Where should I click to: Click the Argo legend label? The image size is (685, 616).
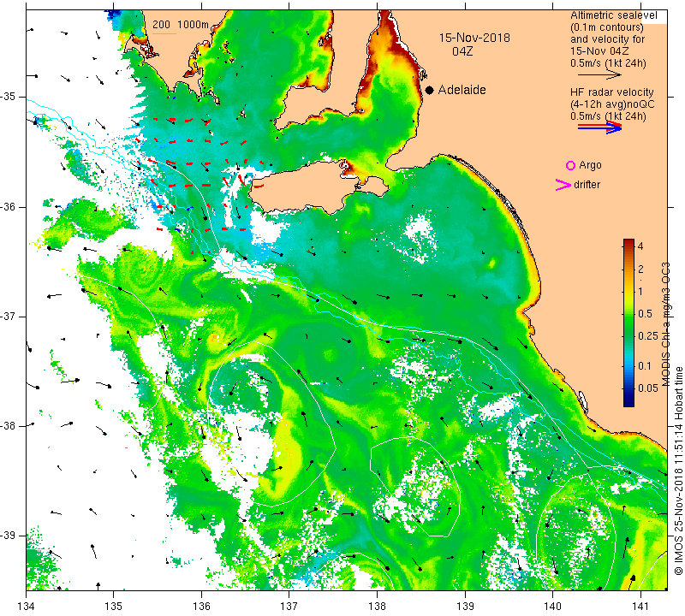coord(590,165)
